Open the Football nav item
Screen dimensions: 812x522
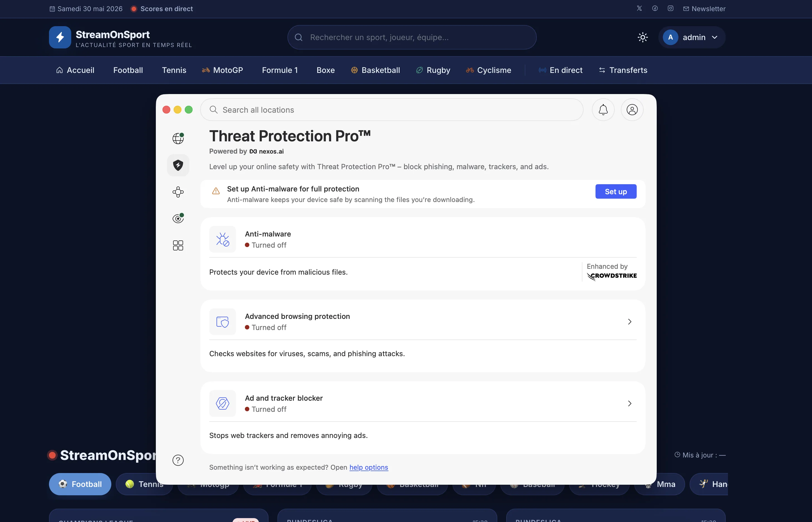click(128, 70)
